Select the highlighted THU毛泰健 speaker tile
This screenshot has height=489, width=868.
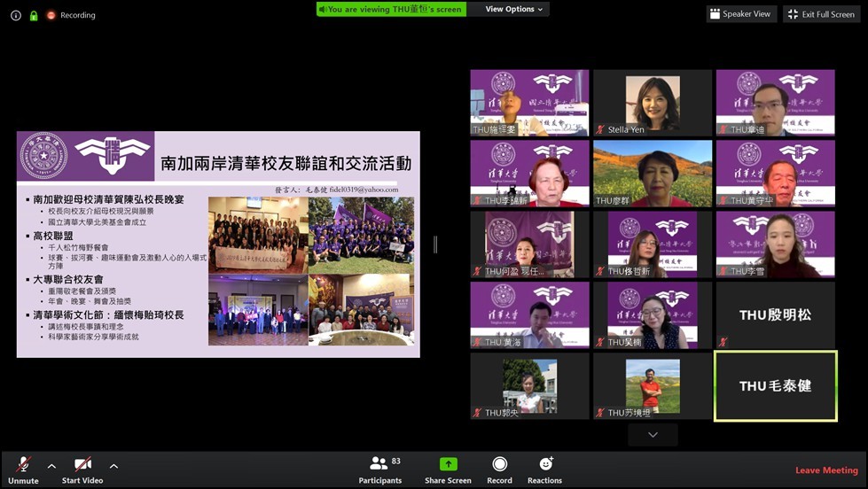775,386
